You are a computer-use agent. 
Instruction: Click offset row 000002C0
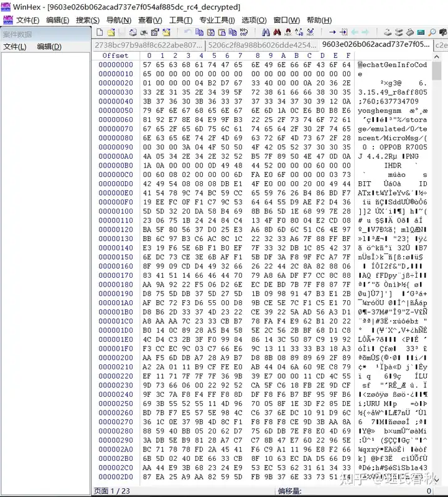click(x=116, y=468)
